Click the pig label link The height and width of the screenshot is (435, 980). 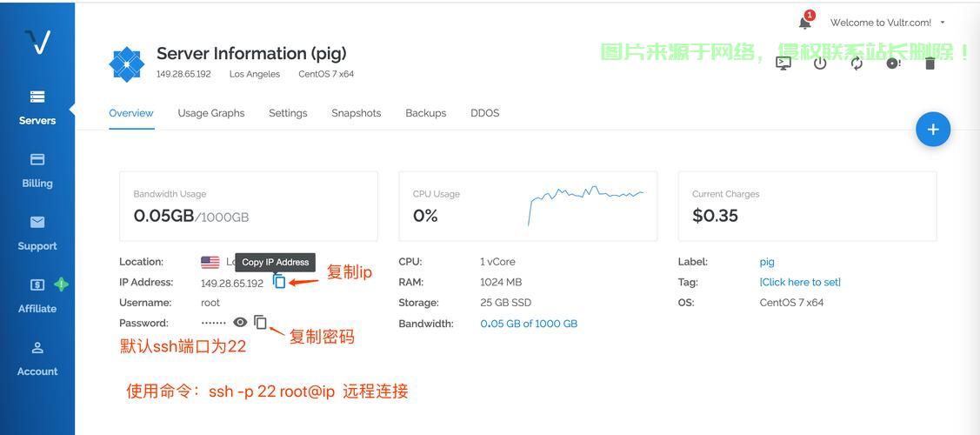tap(767, 262)
